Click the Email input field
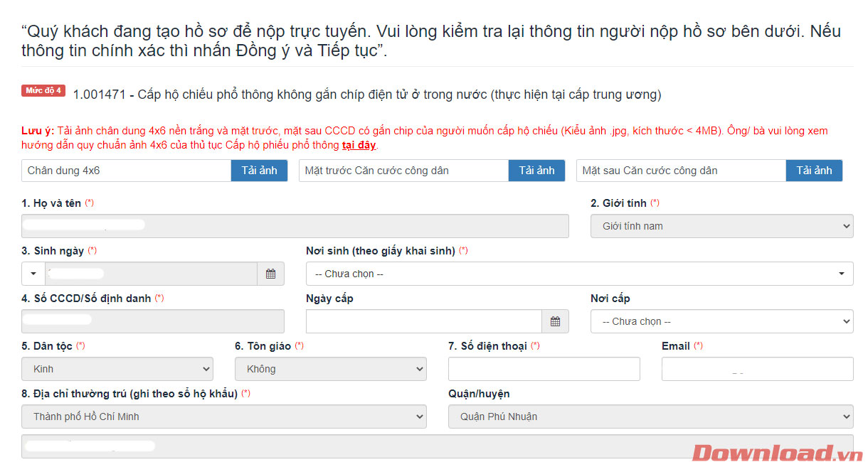Image resolution: width=868 pixels, height=462 pixels. (x=757, y=369)
